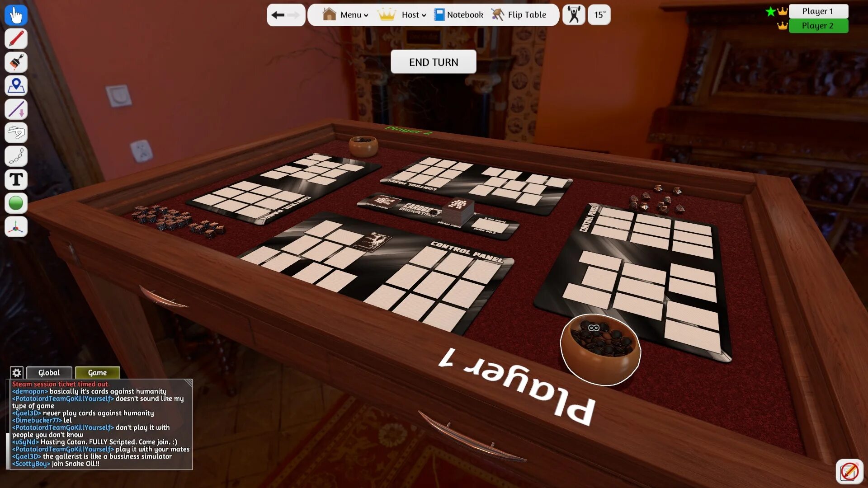The width and height of the screenshot is (868, 488).
Task: Select the transform/move tool icon
Action: tap(16, 226)
